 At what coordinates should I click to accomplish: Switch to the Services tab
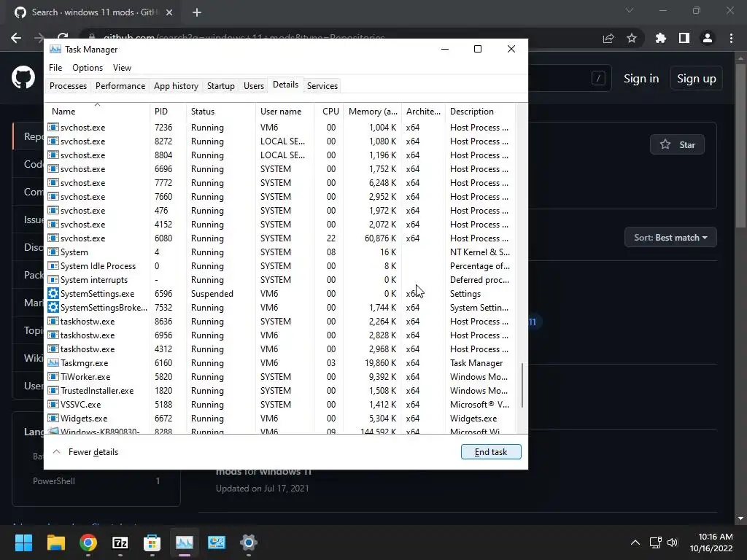(322, 86)
